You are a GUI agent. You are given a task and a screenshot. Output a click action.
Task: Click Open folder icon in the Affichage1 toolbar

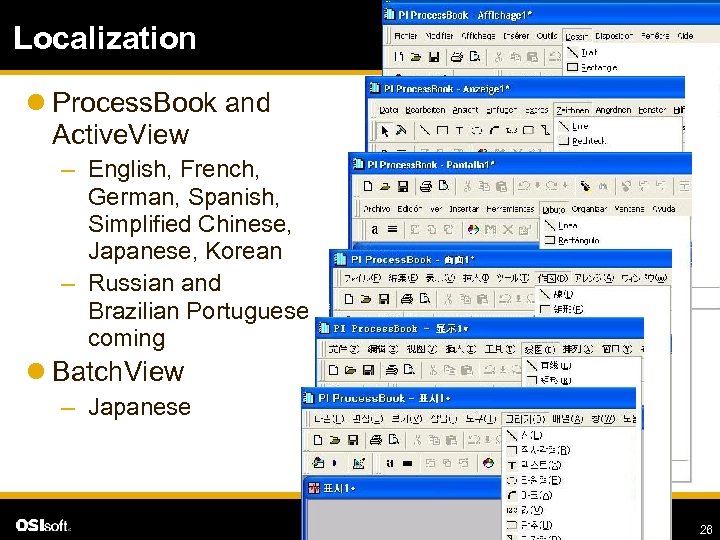416,57
